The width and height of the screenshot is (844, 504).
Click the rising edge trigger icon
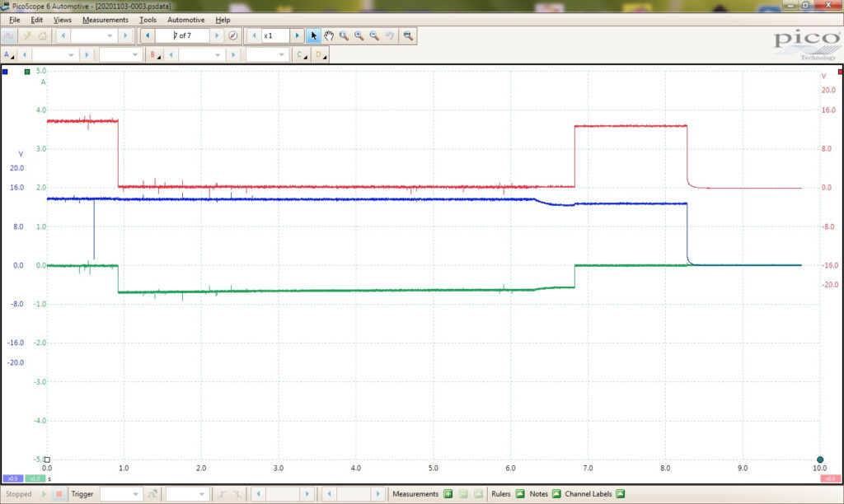(222, 494)
